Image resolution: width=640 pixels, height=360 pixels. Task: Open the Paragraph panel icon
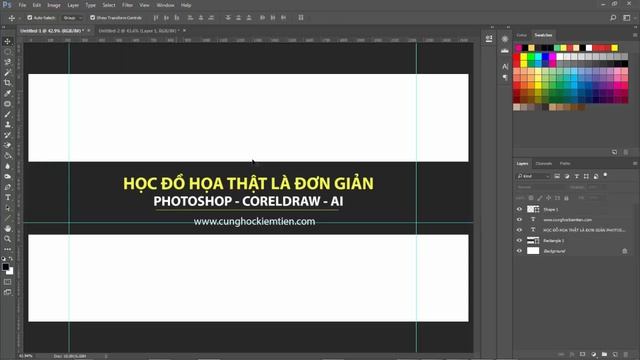pos(505,78)
